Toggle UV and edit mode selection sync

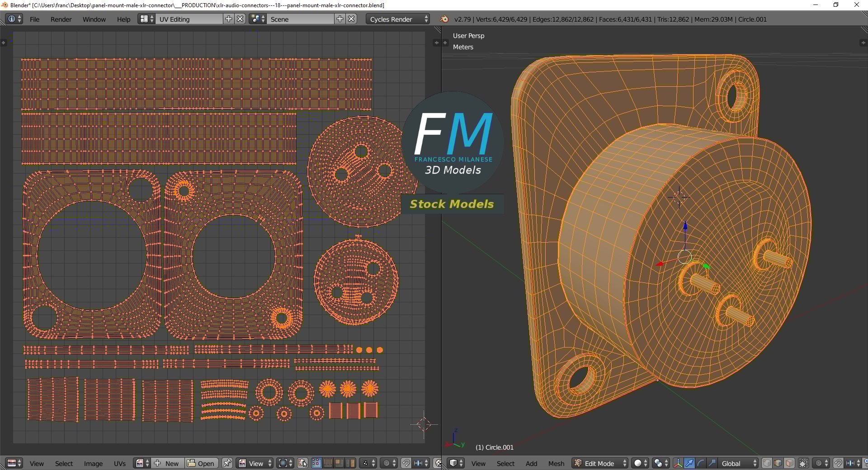pos(302,463)
